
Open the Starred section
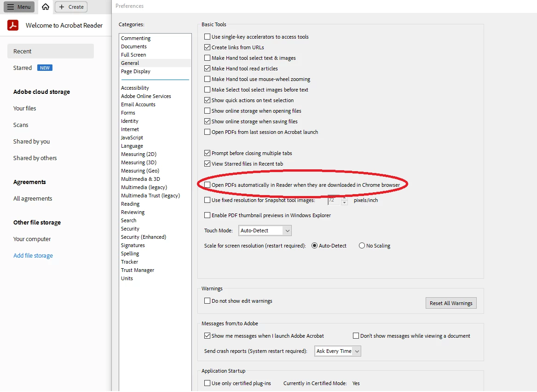23,68
